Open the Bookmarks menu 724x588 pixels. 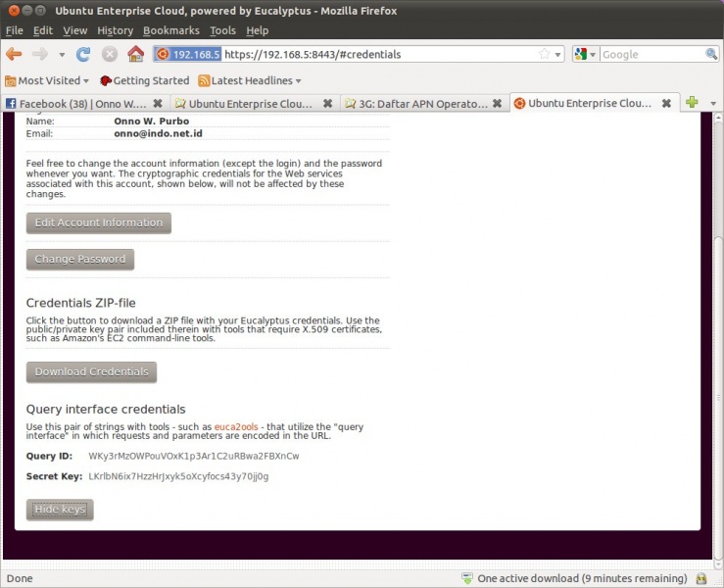[x=170, y=31]
